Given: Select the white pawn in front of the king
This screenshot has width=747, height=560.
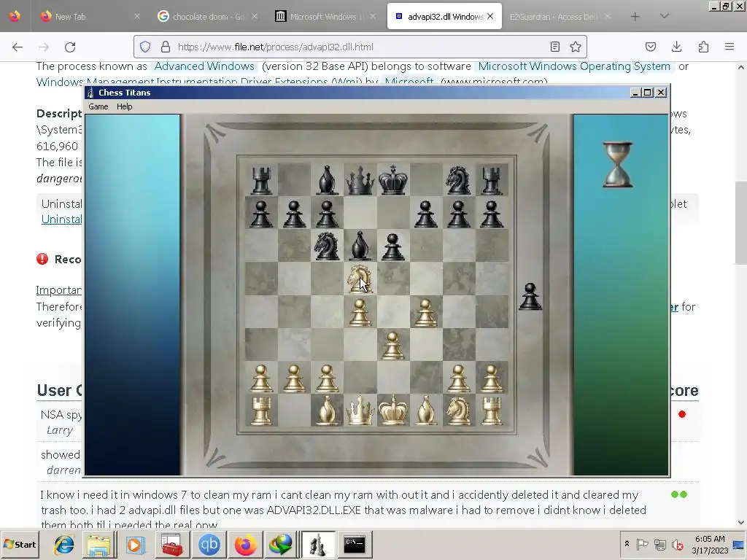Looking at the screenshot, I should [392, 345].
